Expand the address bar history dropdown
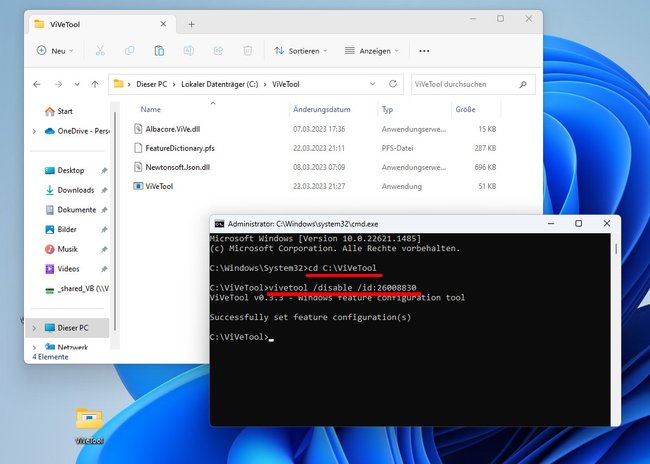 tap(372, 84)
